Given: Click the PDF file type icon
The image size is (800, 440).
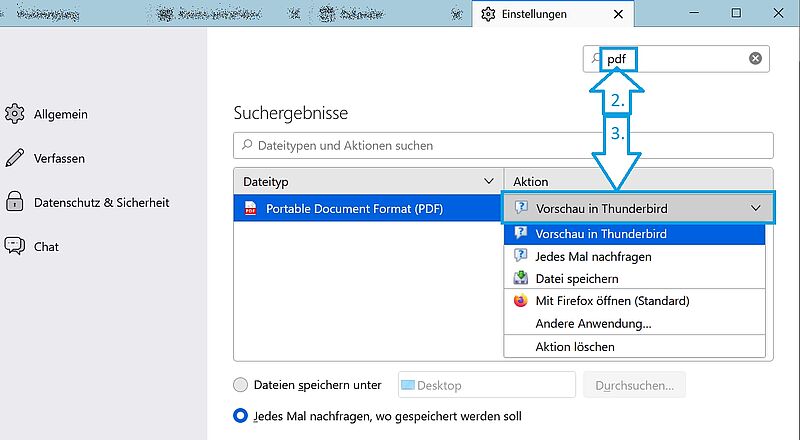Looking at the screenshot, I should pos(251,208).
